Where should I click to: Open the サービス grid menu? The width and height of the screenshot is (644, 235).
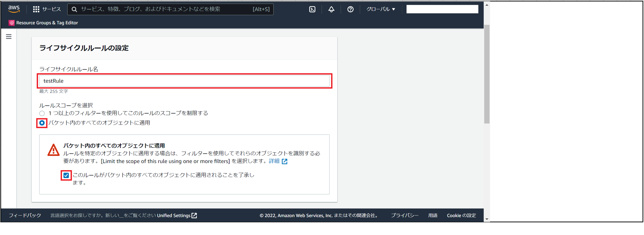point(36,9)
